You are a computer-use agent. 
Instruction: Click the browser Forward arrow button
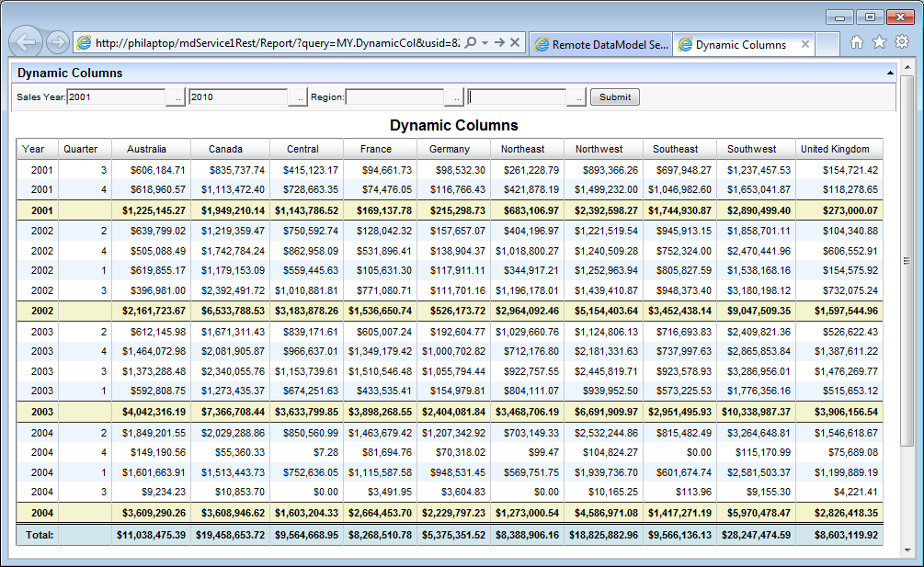[x=58, y=42]
